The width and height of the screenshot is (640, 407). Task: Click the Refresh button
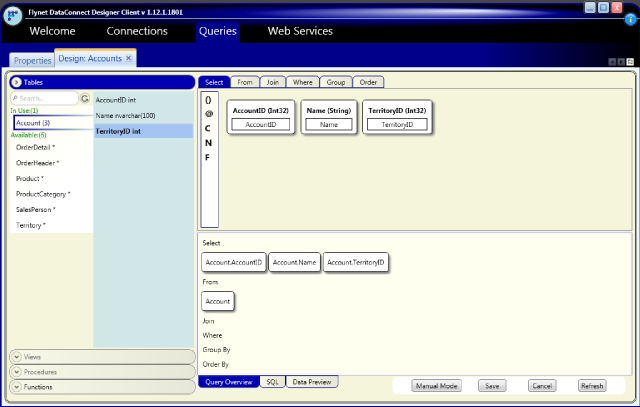(x=592, y=386)
